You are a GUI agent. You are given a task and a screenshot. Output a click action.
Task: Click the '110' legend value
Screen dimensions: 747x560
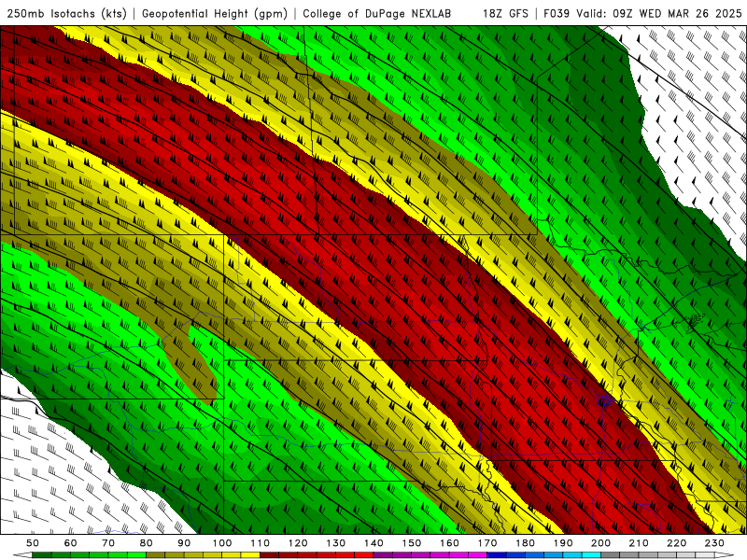[261, 543]
